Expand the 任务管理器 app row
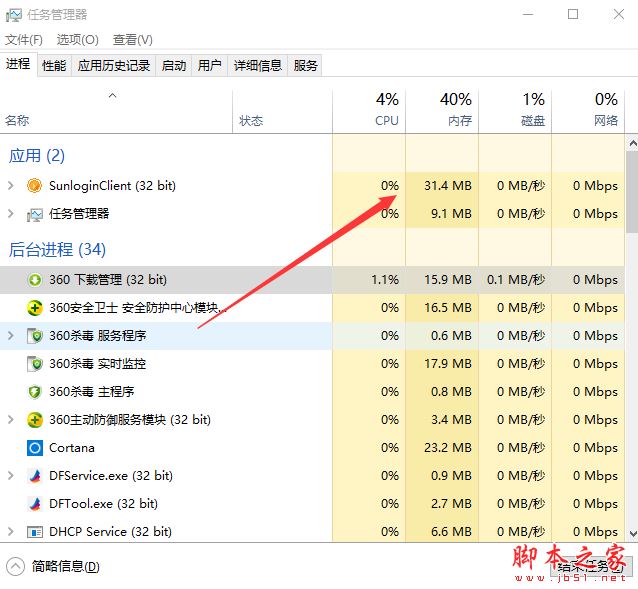Image resolution: width=638 pixels, height=589 pixels. (x=11, y=214)
